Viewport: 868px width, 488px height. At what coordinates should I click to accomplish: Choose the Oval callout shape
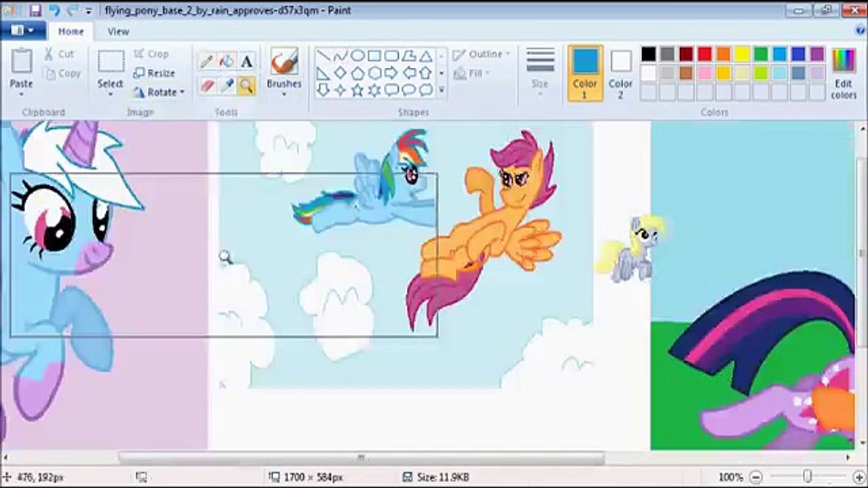coord(409,90)
